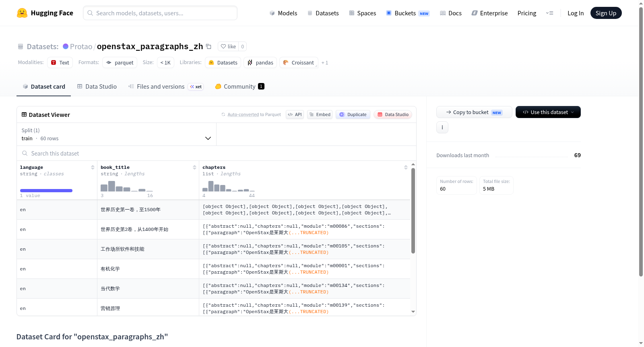Like the dataset with the heart button
The width and height of the screenshot is (644, 347).
(x=228, y=46)
